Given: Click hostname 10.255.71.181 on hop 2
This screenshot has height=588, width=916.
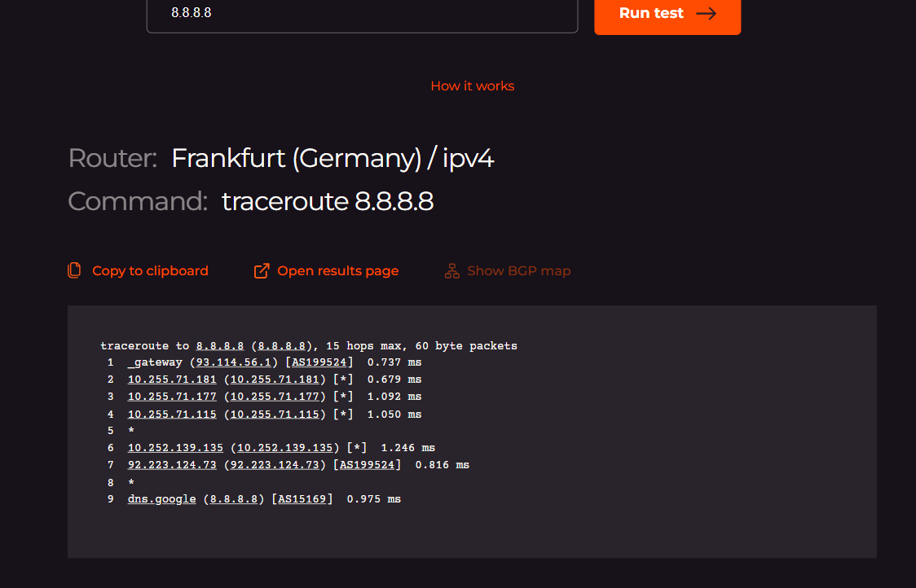Looking at the screenshot, I should [x=172, y=379].
